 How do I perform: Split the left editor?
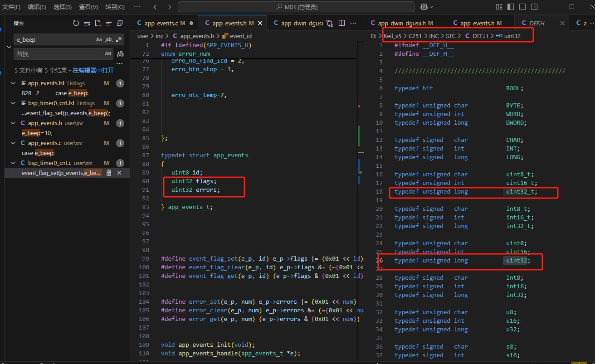[x=341, y=23]
